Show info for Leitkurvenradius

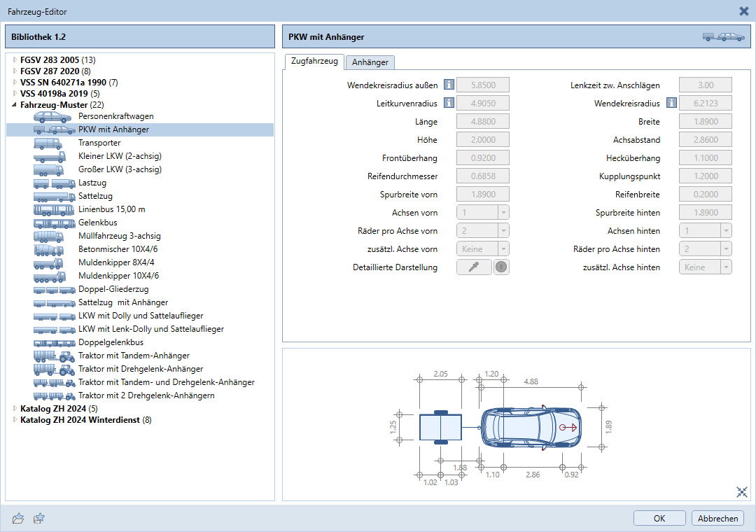[448, 104]
